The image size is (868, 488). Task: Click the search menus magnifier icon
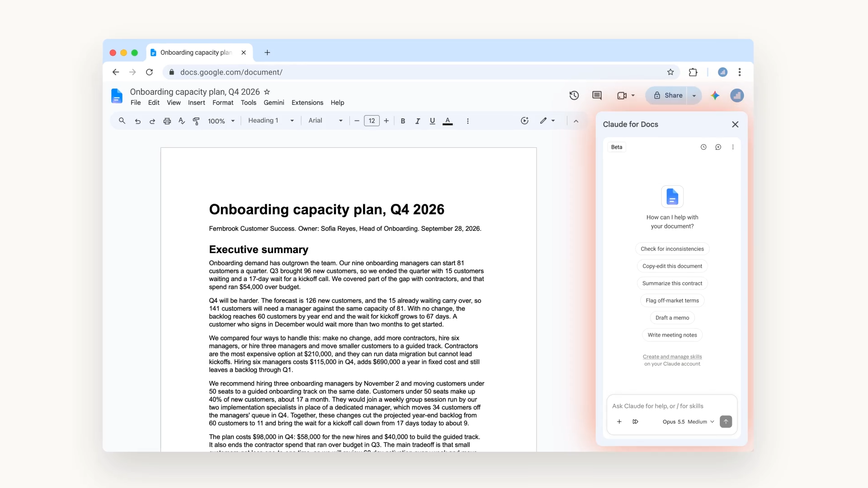[x=122, y=121]
